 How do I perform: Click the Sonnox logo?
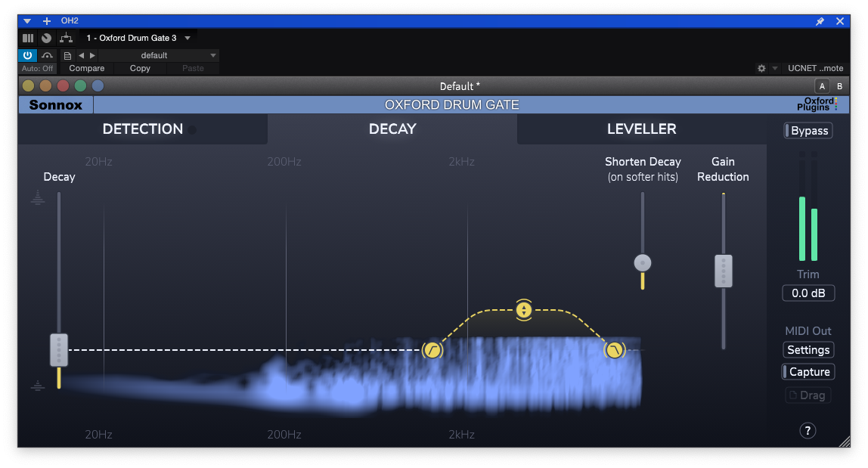[x=56, y=104]
